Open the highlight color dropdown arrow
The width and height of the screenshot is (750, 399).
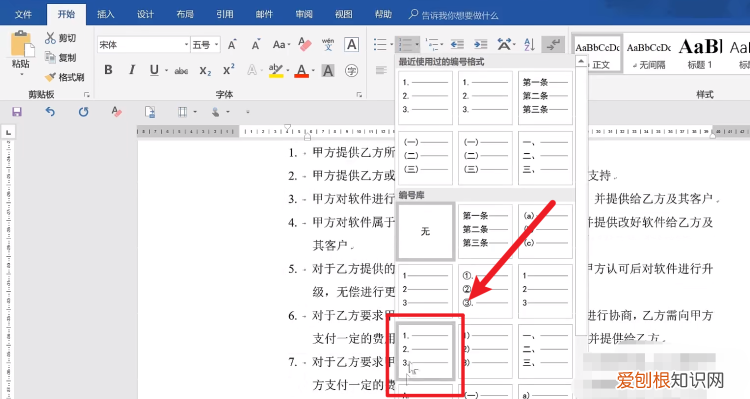coord(288,71)
